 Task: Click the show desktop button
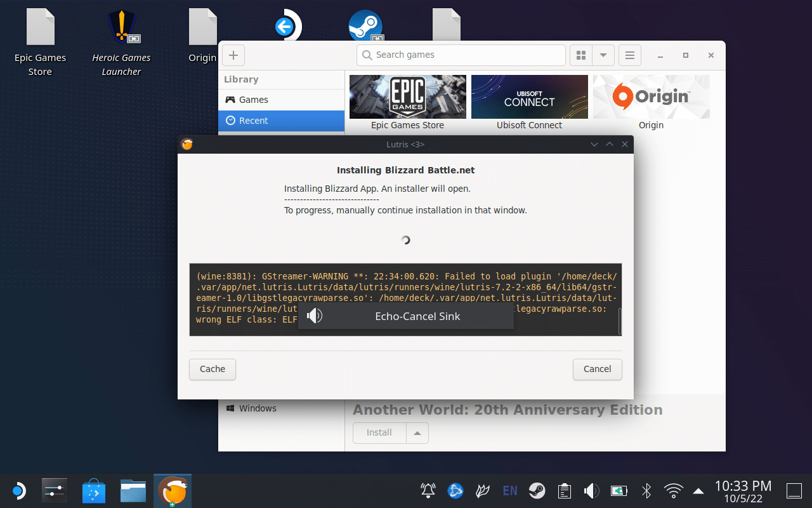point(794,490)
